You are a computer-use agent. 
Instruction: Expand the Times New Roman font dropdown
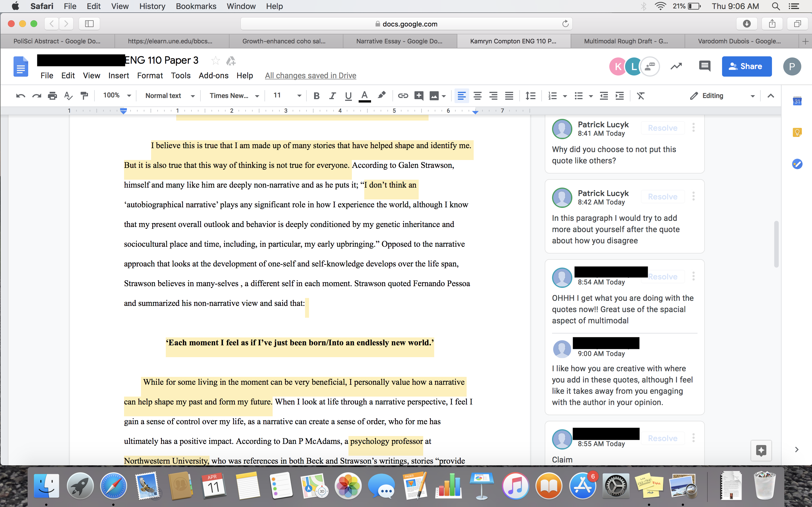234,96
